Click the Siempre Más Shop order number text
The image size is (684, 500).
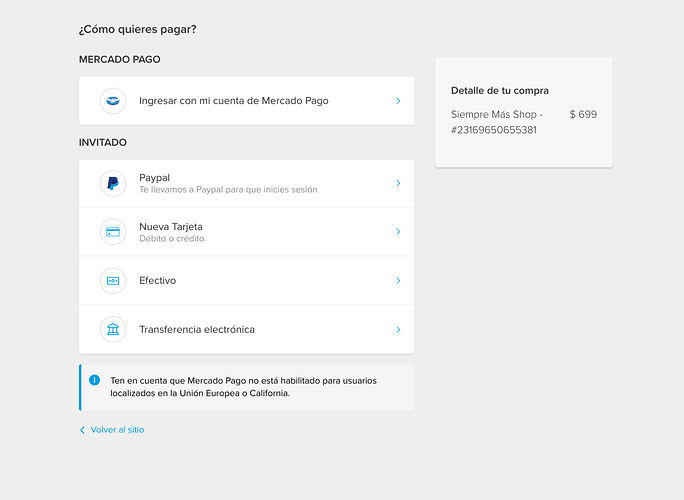pos(496,122)
